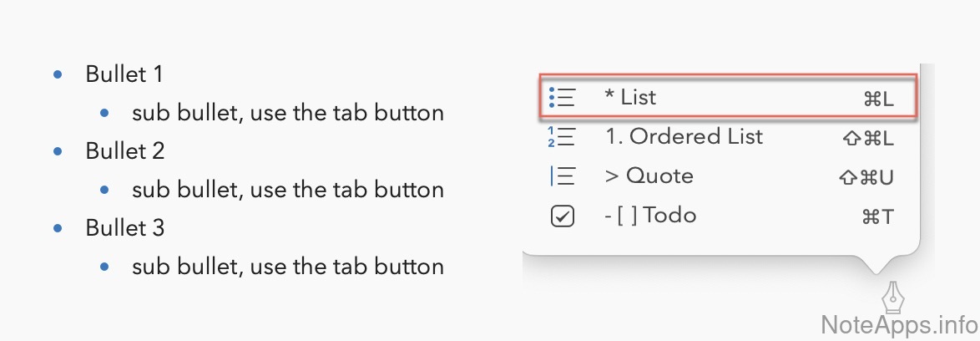980x341 pixels.
Task: Select the "* List" menu entry
Action: pos(630,97)
